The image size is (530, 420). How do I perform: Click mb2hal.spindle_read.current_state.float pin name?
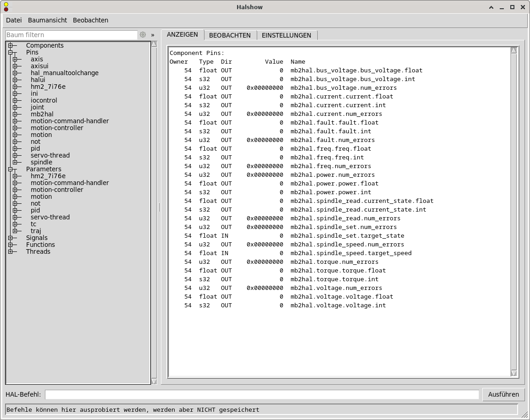pyautogui.click(x=362, y=201)
